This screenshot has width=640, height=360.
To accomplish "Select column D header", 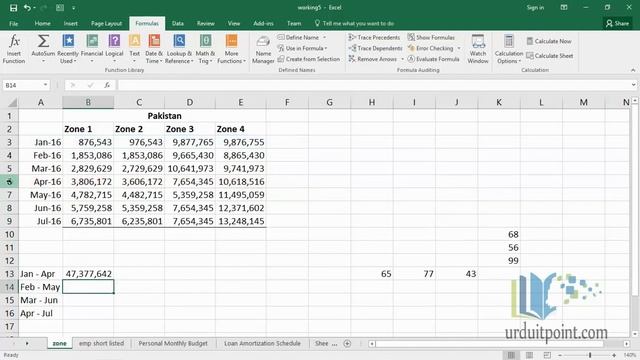I will [x=189, y=102].
